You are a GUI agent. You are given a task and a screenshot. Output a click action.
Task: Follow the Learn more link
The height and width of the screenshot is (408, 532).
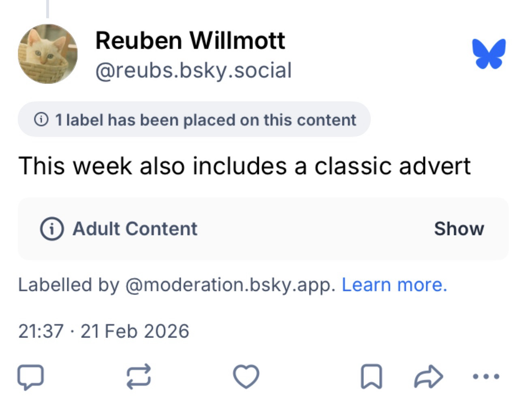point(394,284)
